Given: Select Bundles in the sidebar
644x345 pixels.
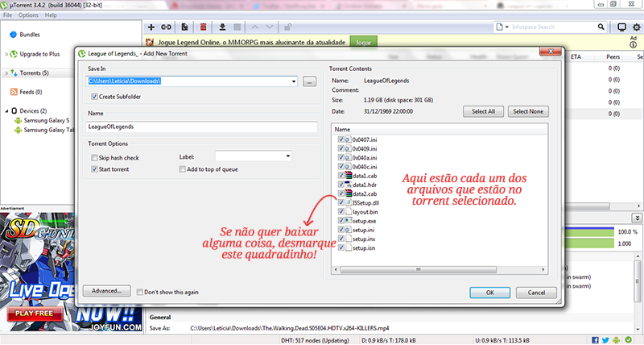Looking at the screenshot, I should [x=30, y=35].
